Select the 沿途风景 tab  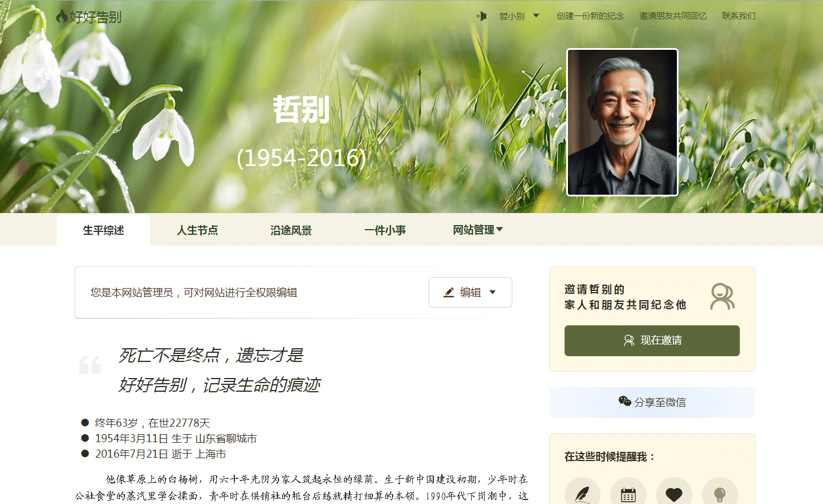click(x=291, y=230)
